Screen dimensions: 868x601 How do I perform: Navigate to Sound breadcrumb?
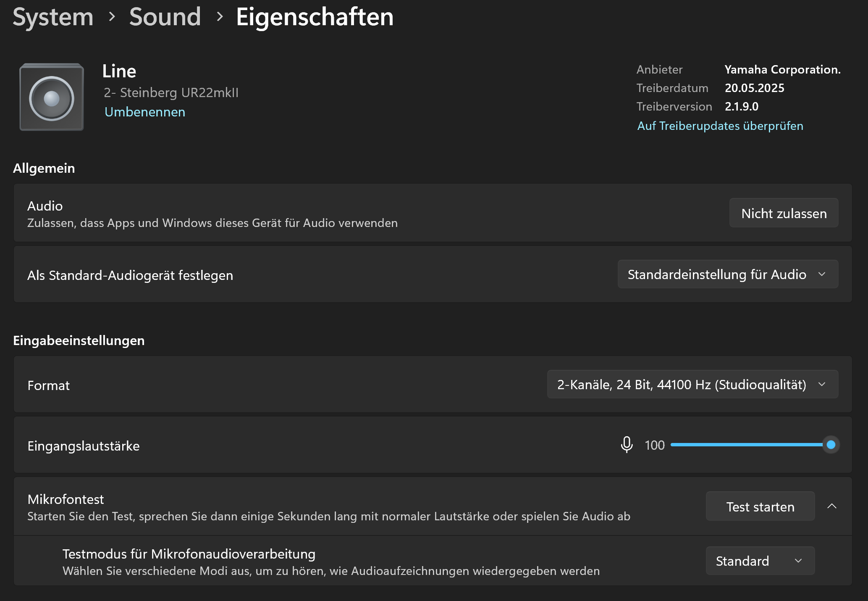[165, 17]
